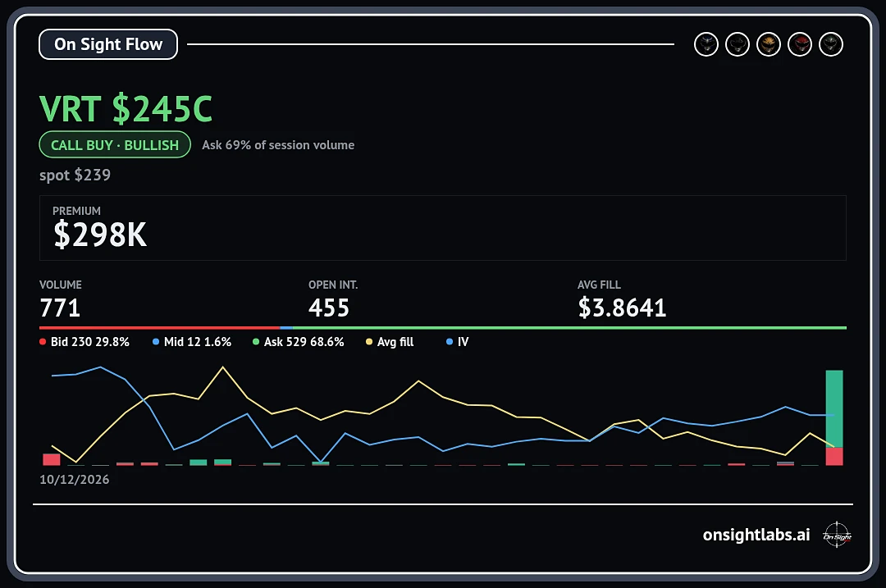Click the yellow helmet avatar icon
This screenshot has width=886, height=588.
coord(769,44)
